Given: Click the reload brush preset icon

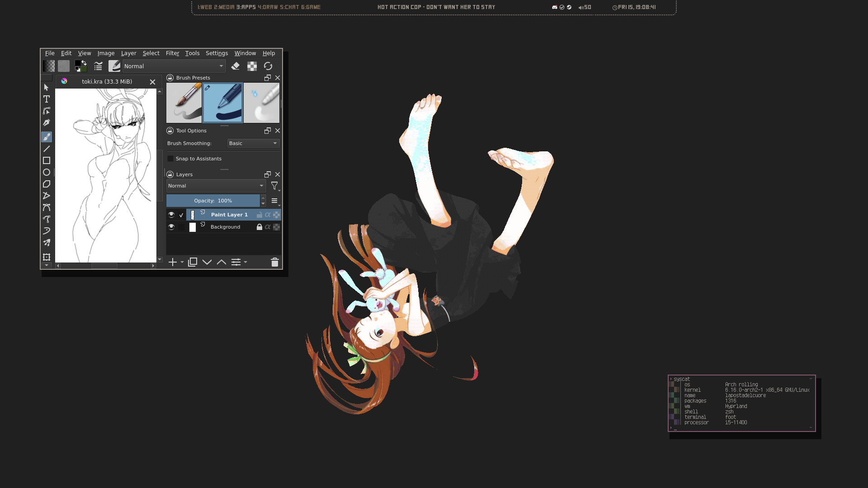Looking at the screenshot, I should (x=268, y=66).
